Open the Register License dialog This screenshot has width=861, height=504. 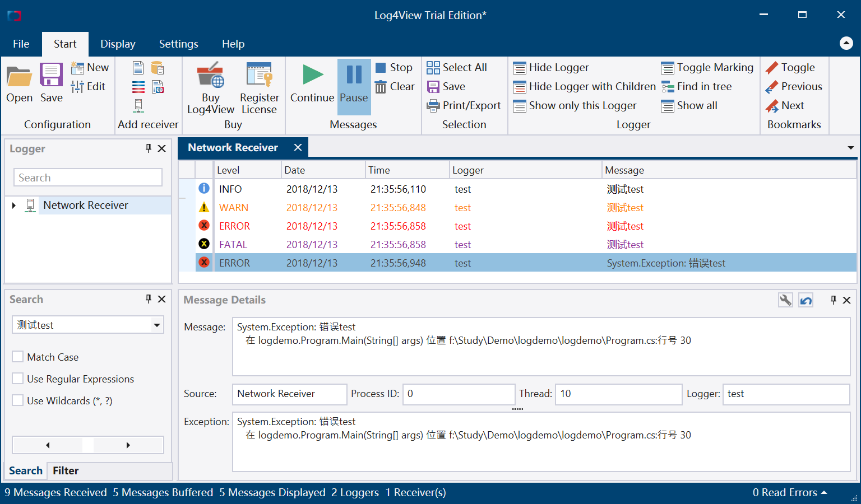click(259, 87)
